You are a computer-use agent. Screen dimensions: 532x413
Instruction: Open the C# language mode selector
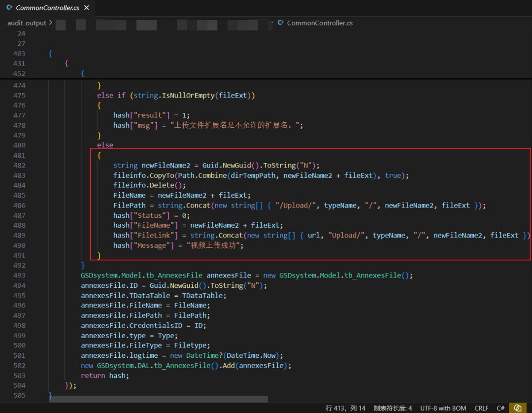[500, 408]
